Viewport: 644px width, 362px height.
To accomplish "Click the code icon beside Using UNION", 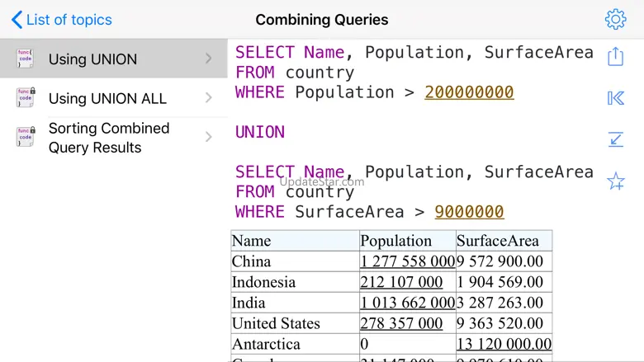I will click(25, 59).
